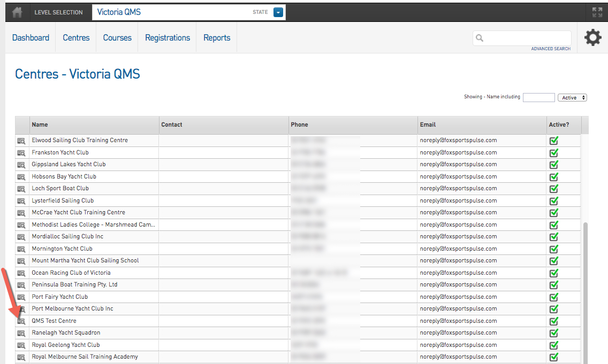Toggle active checkbox for Frankston Yacht Club
Image resolution: width=608 pixels, height=364 pixels.
pyautogui.click(x=554, y=152)
